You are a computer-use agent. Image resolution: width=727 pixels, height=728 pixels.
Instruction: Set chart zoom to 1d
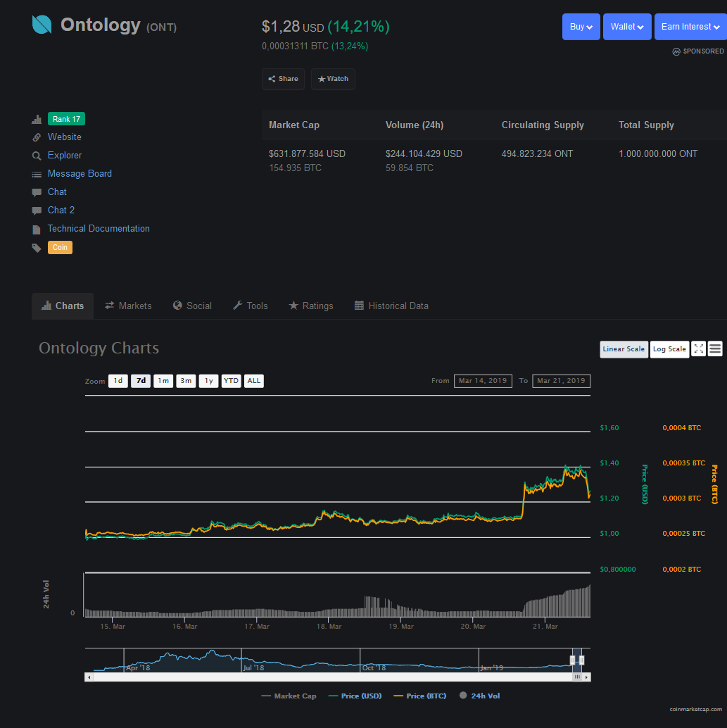(x=118, y=381)
